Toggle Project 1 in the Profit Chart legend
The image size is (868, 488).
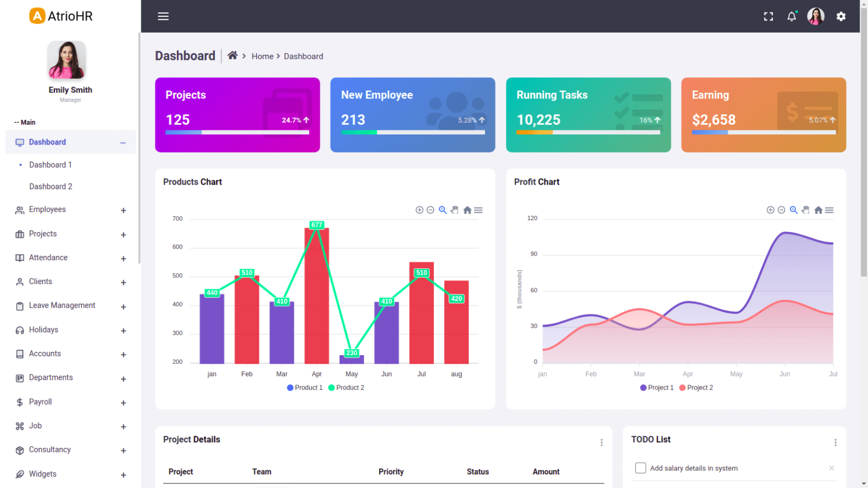[657, 387]
